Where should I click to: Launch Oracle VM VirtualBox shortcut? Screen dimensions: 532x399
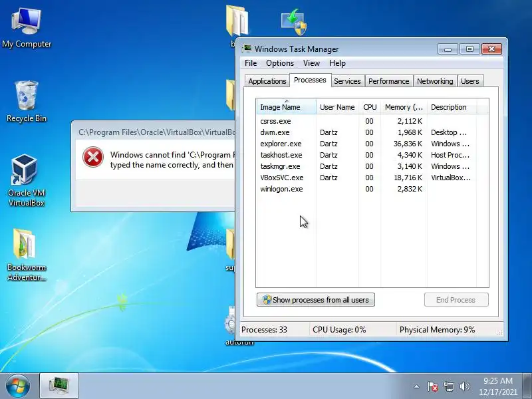tap(26, 180)
